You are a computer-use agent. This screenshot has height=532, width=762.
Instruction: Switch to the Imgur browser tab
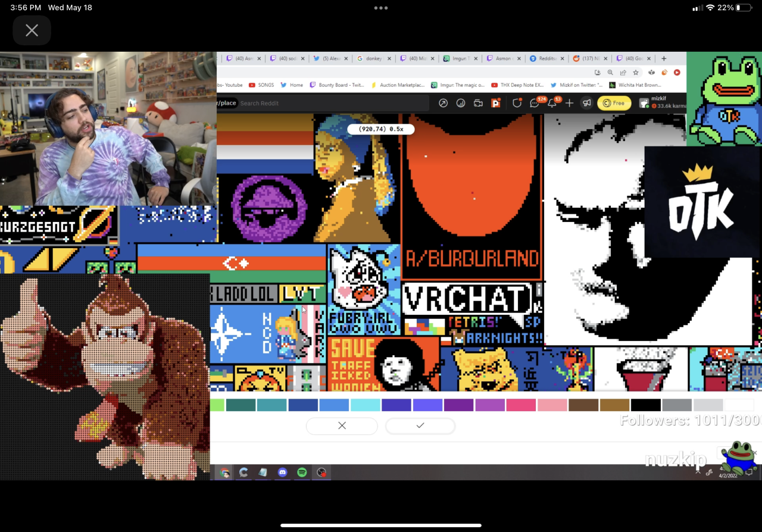pyautogui.click(x=460, y=58)
